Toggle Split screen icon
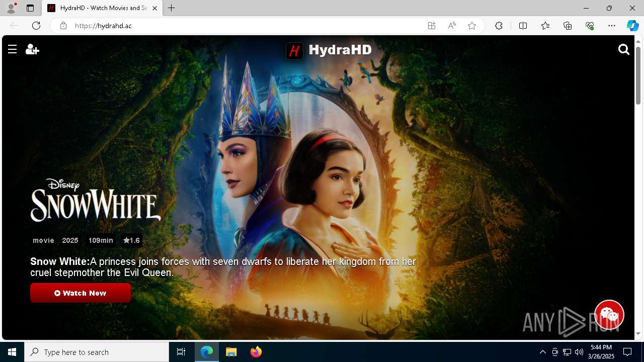The width and height of the screenshot is (644, 362). pos(523,26)
